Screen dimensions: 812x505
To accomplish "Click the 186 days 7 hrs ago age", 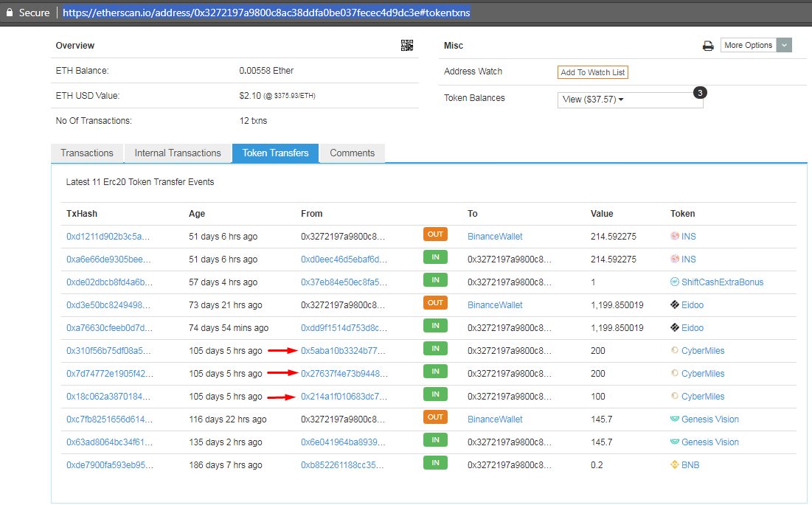I will 225,465.
